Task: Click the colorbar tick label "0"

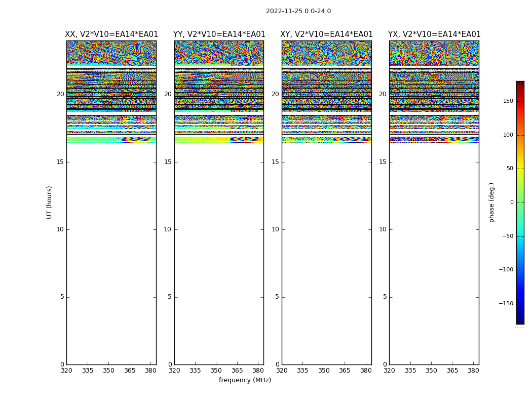Action: [x=512, y=202]
